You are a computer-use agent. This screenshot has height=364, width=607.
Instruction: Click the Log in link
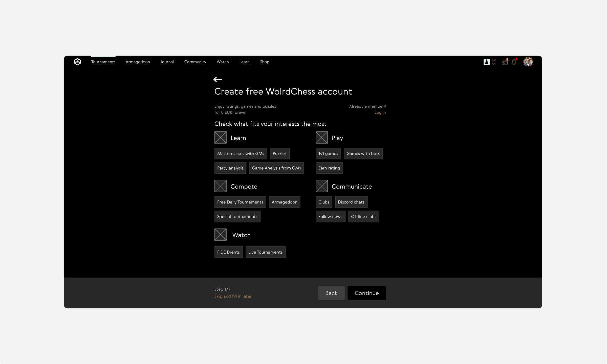click(380, 112)
